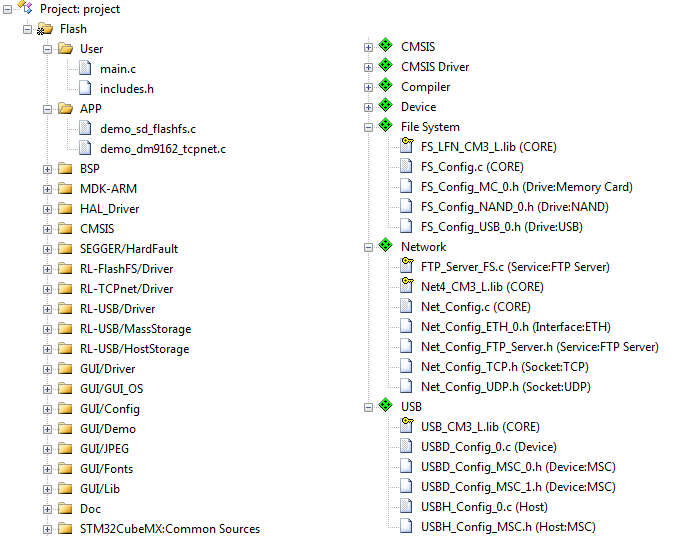Screen dimensions: 700x537
Task: Collapse the User group
Action: click(x=47, y=49)
